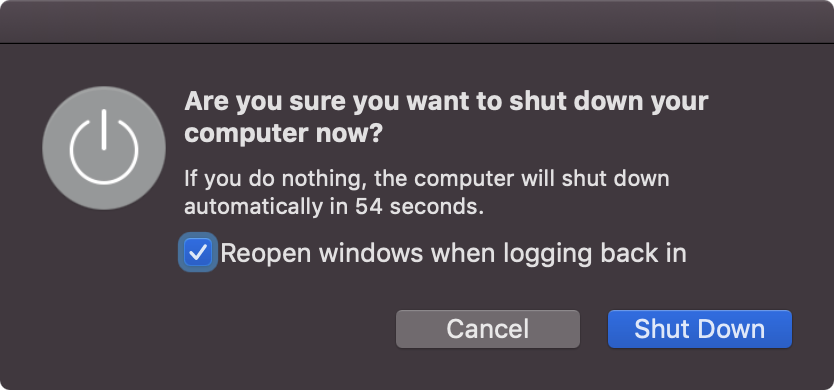The height and width of the screenshot is (390, 834).
Task: Click the dark title bar strip above dialog
Action: pos(417,21)
